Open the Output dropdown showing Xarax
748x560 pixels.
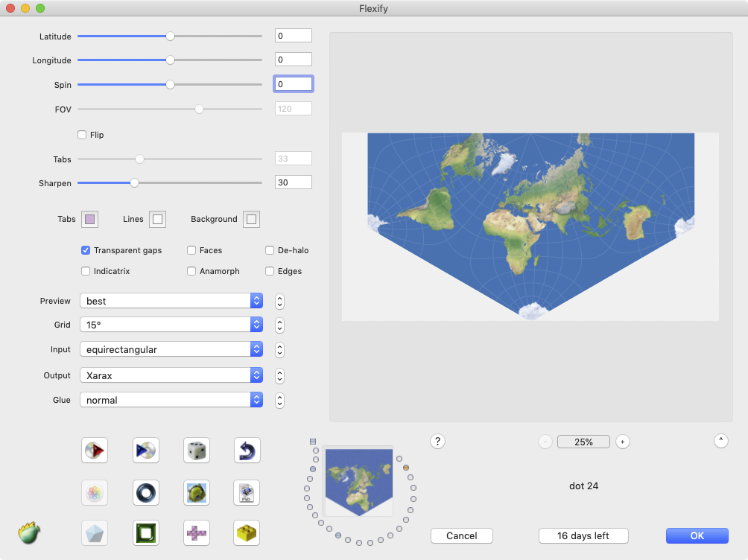171,376
